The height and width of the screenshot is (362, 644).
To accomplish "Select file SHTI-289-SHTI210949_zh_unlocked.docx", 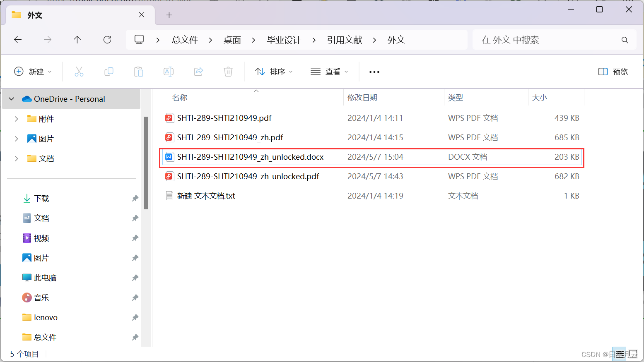I will point(371,157).
